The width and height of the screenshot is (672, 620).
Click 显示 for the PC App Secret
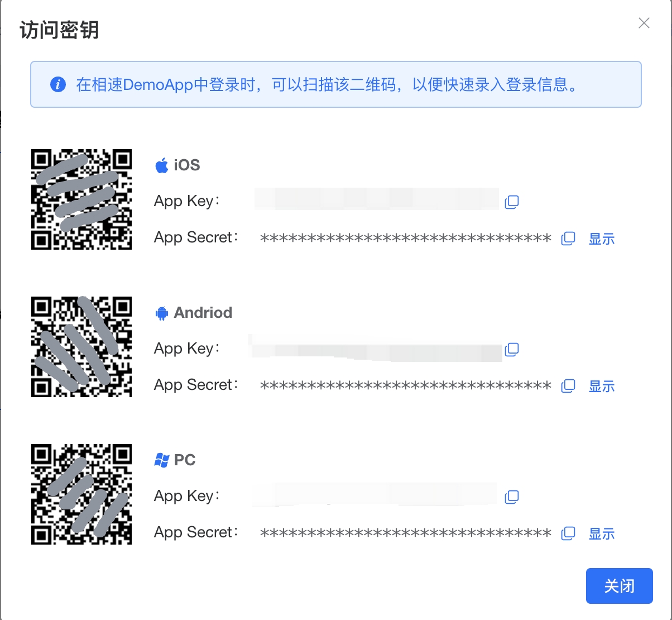[x=602, y=534]
